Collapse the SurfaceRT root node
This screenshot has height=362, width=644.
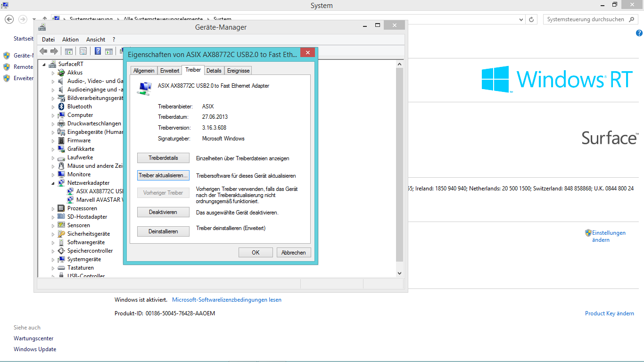tap(44, 64)
